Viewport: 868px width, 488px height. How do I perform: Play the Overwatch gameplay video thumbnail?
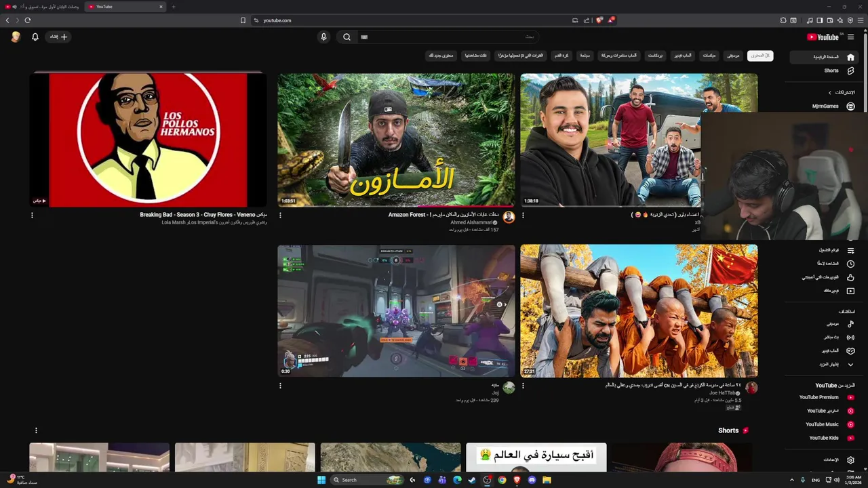pyautogui.click(x=396, y=310)
